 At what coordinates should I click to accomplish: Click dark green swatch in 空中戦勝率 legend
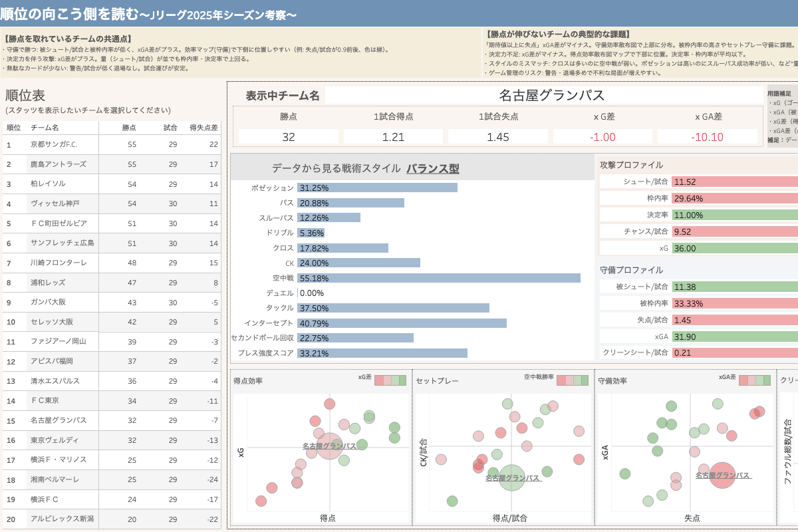pyautogui.click(x=585, y=380)
